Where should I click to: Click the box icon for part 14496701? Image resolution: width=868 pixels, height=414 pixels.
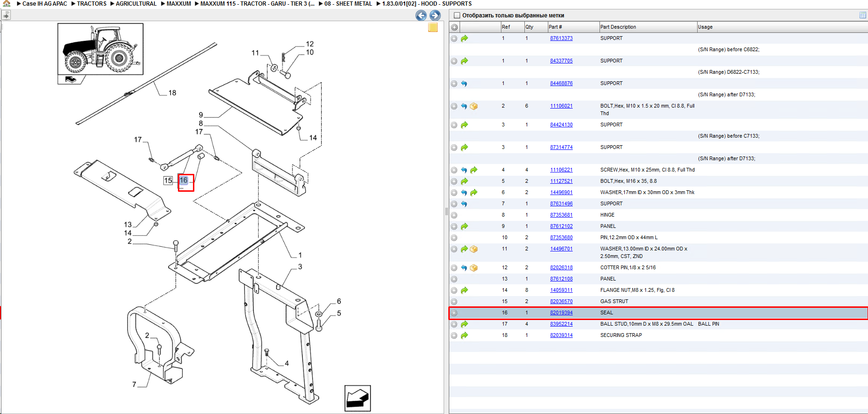[x=474, y=249]
